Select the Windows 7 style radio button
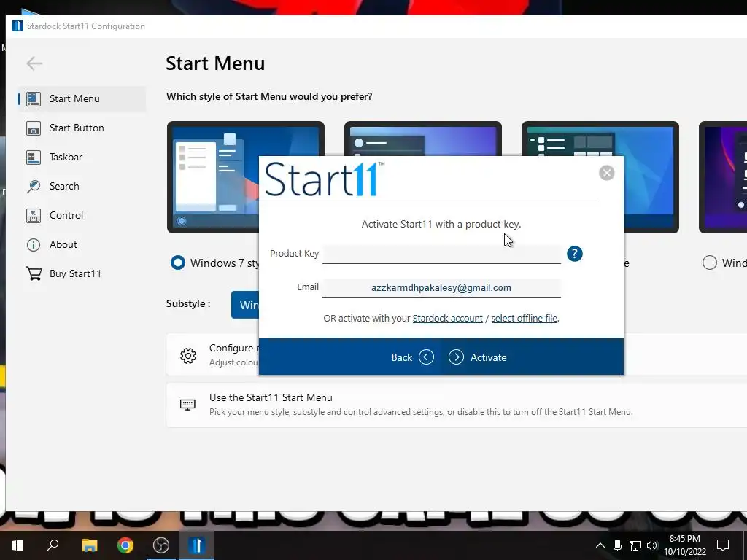Screen dimensions: 747x560 (x=178, y=262)
